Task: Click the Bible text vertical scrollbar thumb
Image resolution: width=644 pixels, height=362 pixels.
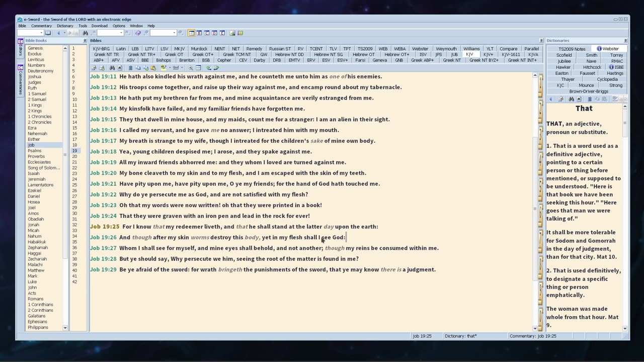Action: [x=535, y=209]
